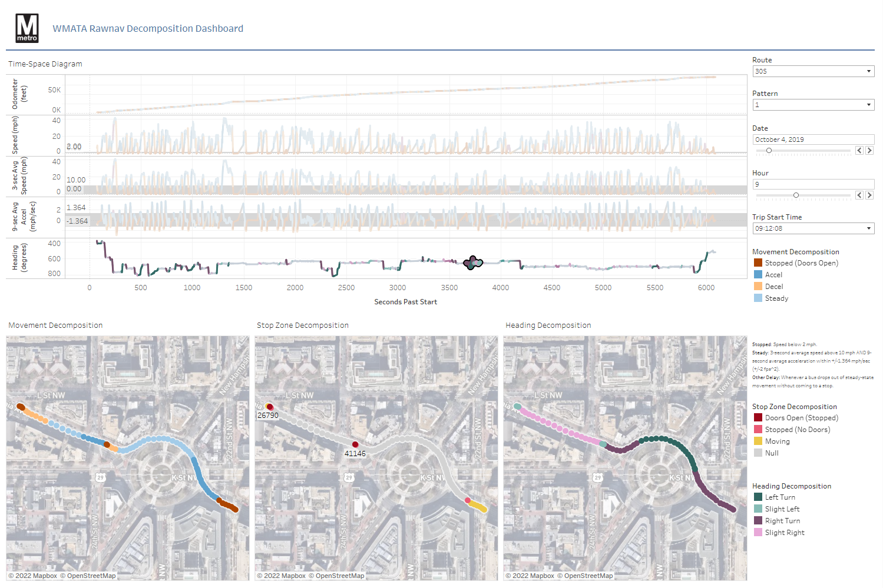883x588 pixels.
Task: Click the Hour slider handle
Action: click(796, 195)
